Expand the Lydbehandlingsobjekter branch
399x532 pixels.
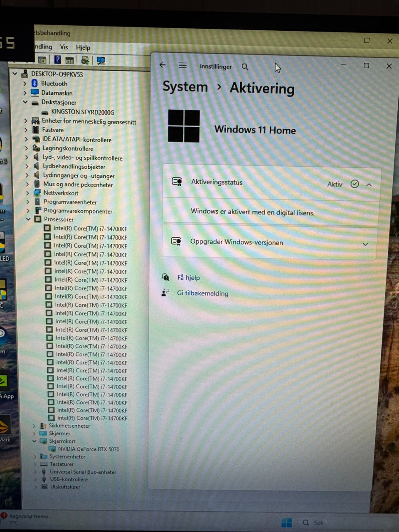coord(27,166)
